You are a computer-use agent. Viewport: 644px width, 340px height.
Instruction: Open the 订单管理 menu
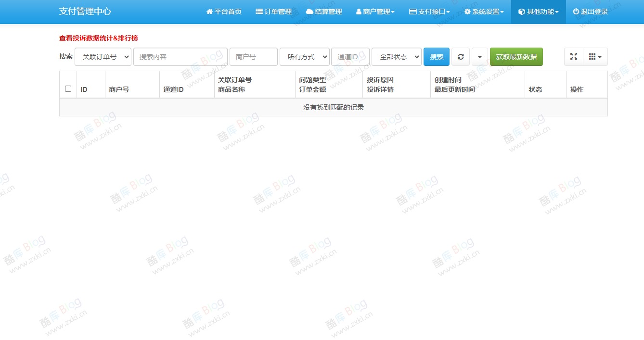pyautogui.click(x=274, y=11)
